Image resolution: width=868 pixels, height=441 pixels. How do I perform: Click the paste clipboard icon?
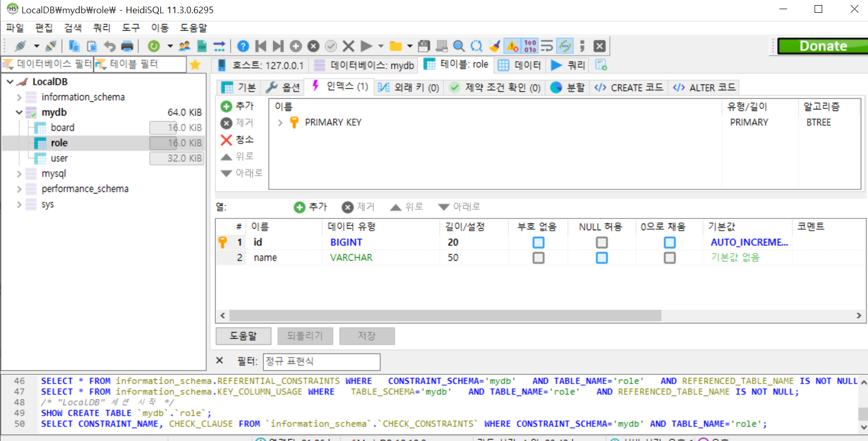(x=92, y=46)
